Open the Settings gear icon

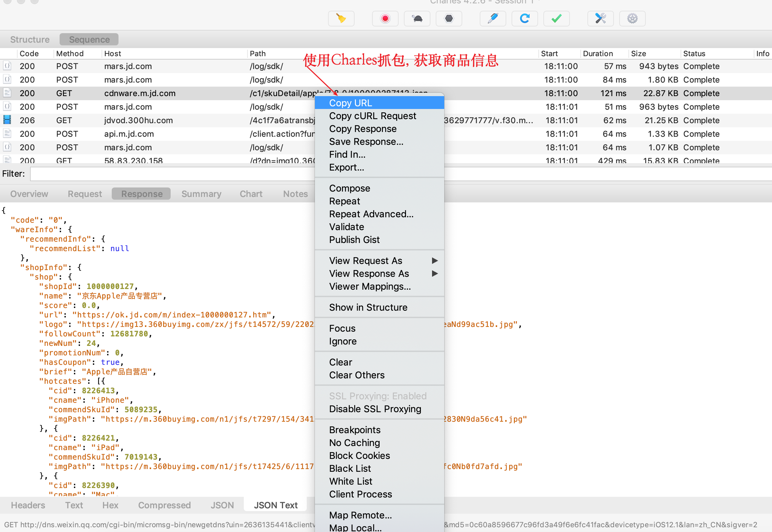click(632, 18)
